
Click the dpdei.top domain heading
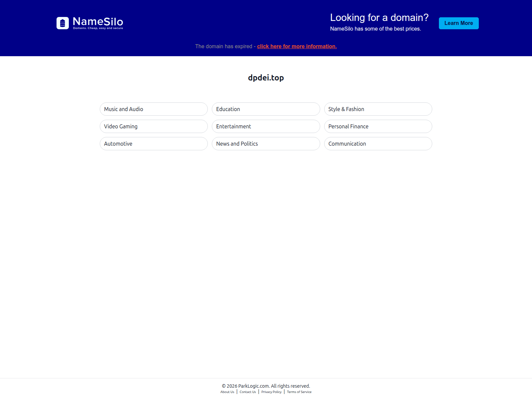pos(266,78)
